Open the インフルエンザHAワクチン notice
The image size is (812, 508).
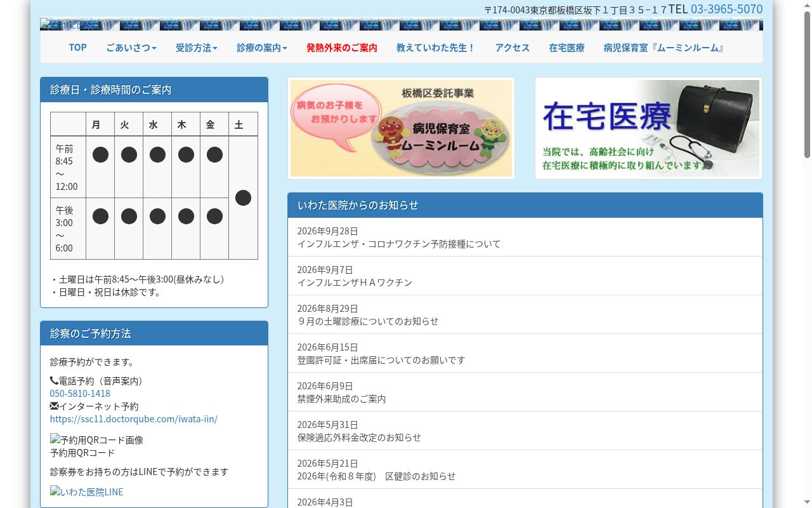pos(525,276)
